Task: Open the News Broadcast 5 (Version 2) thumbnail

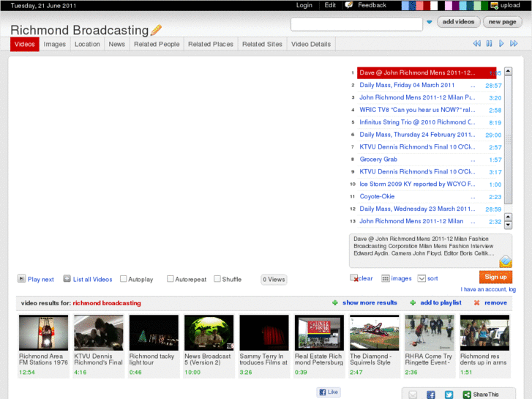Action: point(209,332)
